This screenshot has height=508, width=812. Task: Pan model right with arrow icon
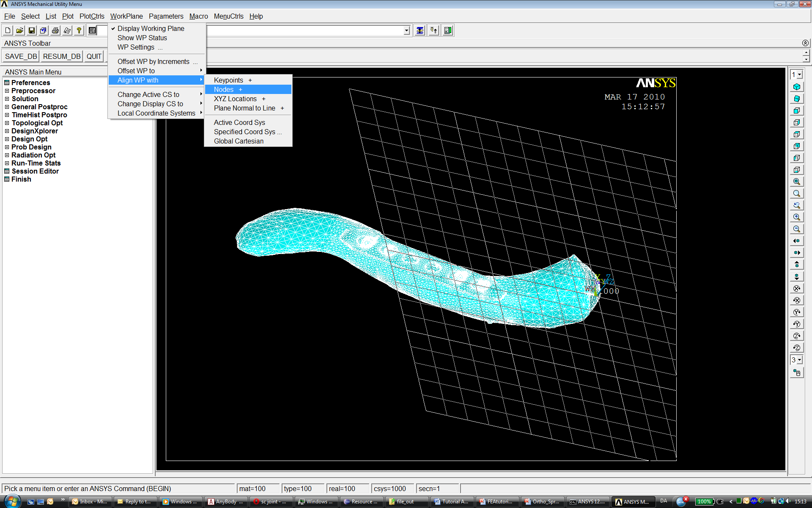tap(797, 253)
